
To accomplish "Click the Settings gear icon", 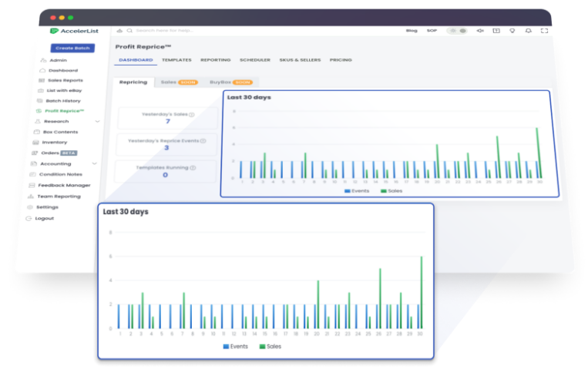I will click(29, 207).
